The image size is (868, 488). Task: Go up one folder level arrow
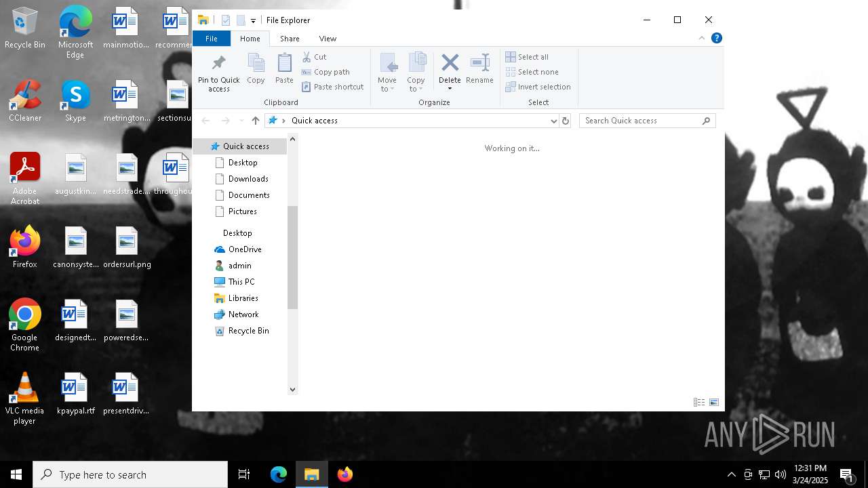tap(255, 121)
